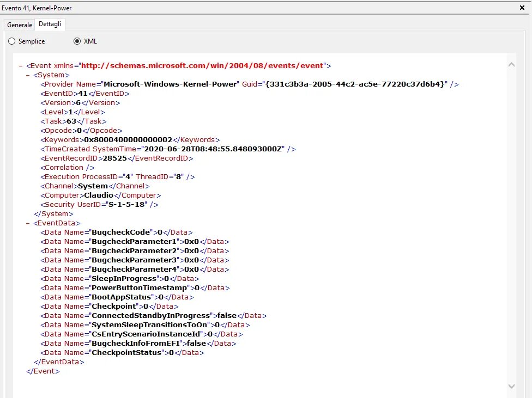Click the Guid value {331c3b3a-2005-44c2-ac5e-77220c37d6b4}

coord(355,84)
